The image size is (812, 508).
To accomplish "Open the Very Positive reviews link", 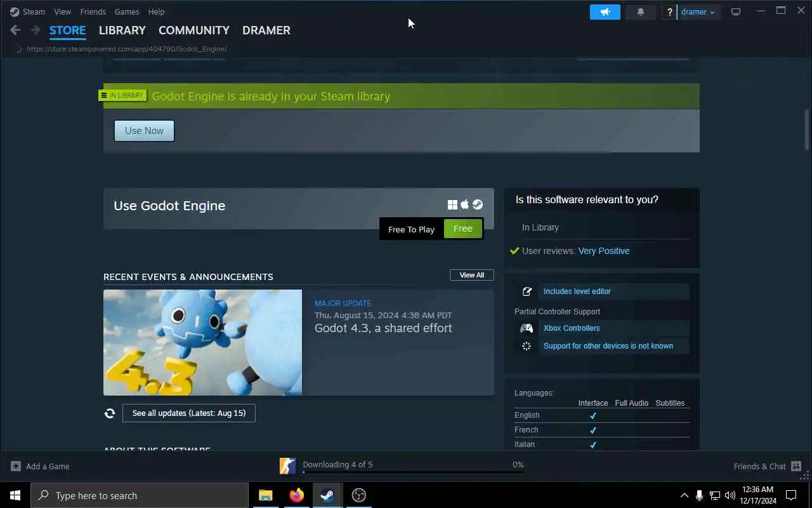I will 604,251.
